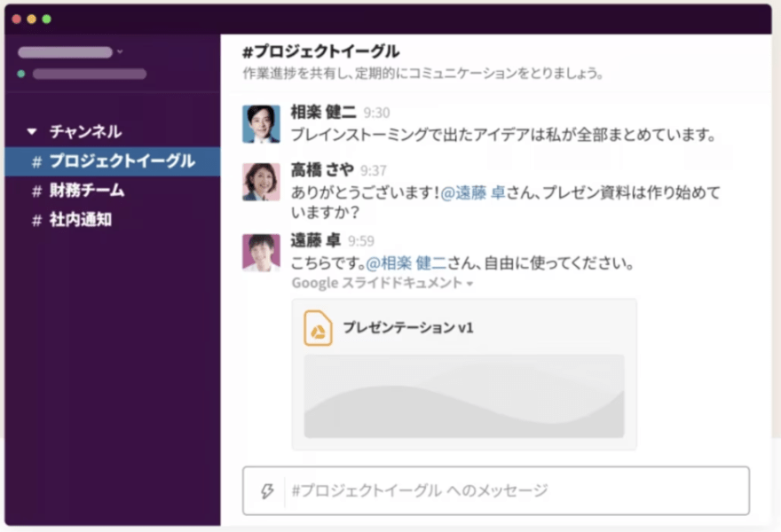Open the #プロジェクトイーグル channel in sidebar
Viewport: 781px width, 532px height.
[113, 161]
